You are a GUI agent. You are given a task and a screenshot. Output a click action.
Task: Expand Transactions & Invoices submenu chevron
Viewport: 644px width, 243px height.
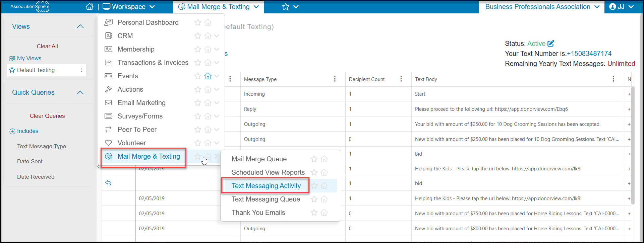point(217,63)
